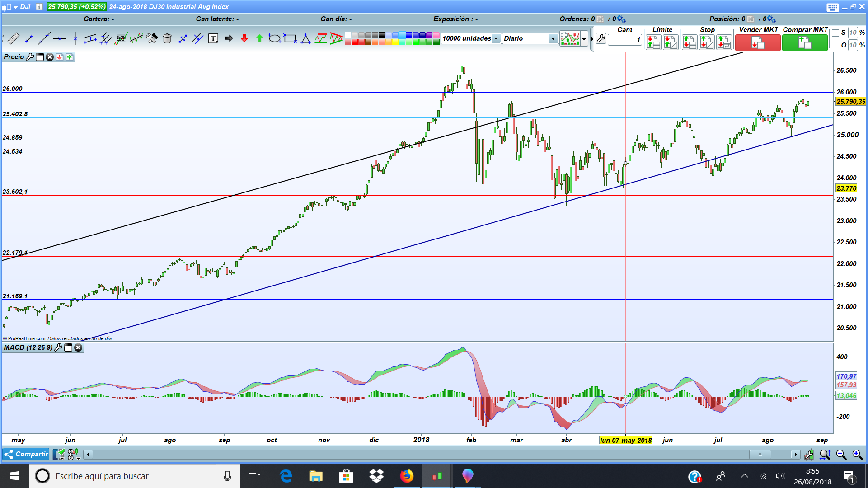Click the Cant quantity input field
The width and height of the screenshot is (868, 488).
point(624,40)
